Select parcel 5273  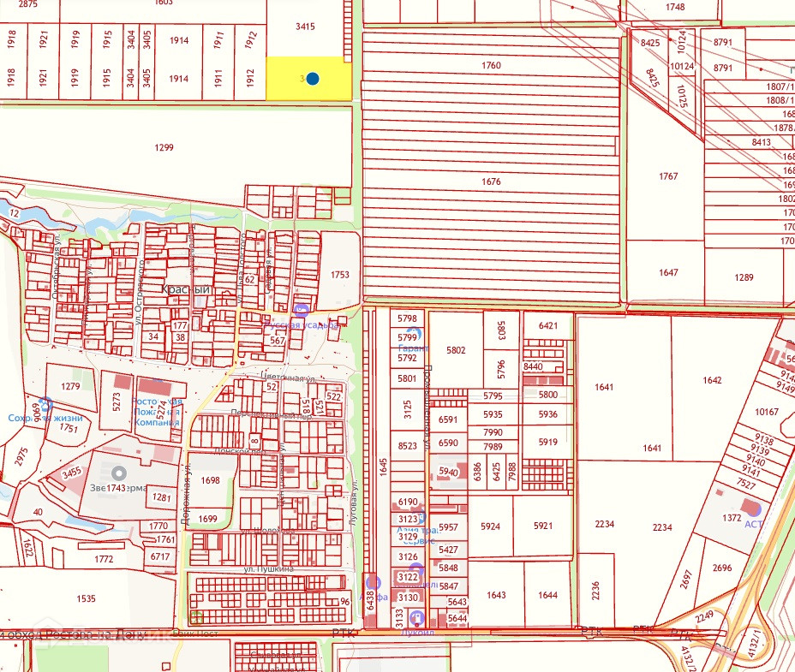pos(117,401)
